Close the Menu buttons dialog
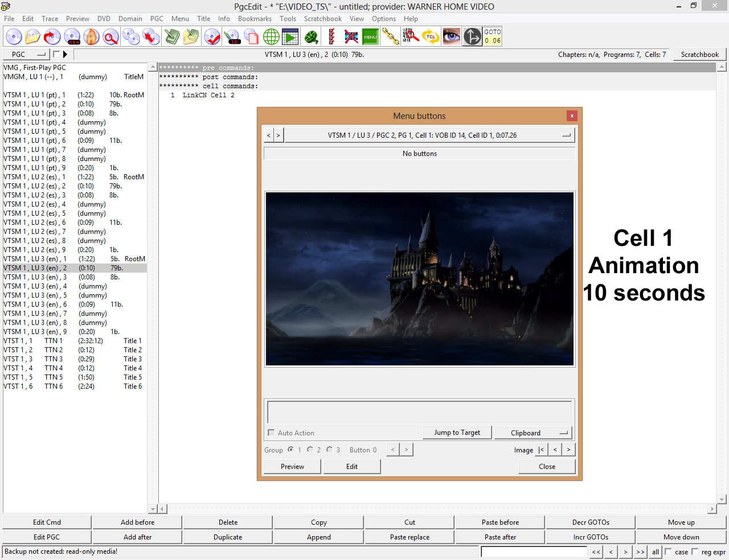This screenshot has width=729, height=560. click(x=572, y=116)
